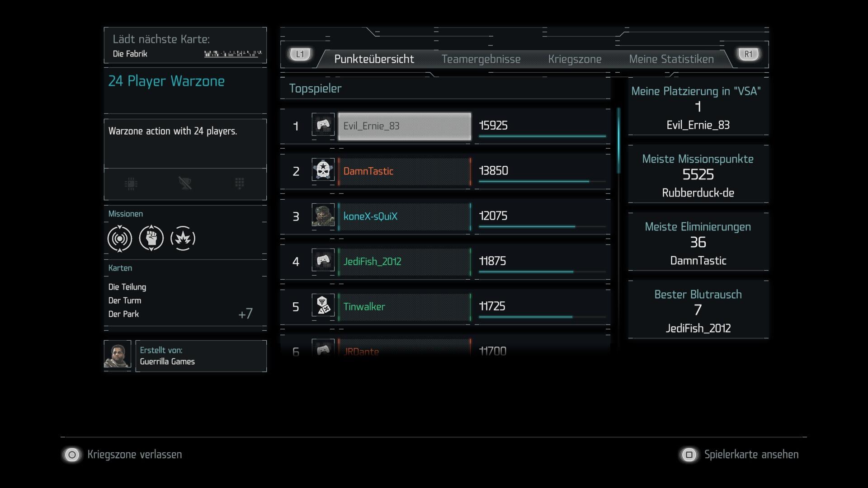Click DamnTastic's skull avatar icon
The height and width of the screenshot is (488, 868).
(x=323, y=170)
